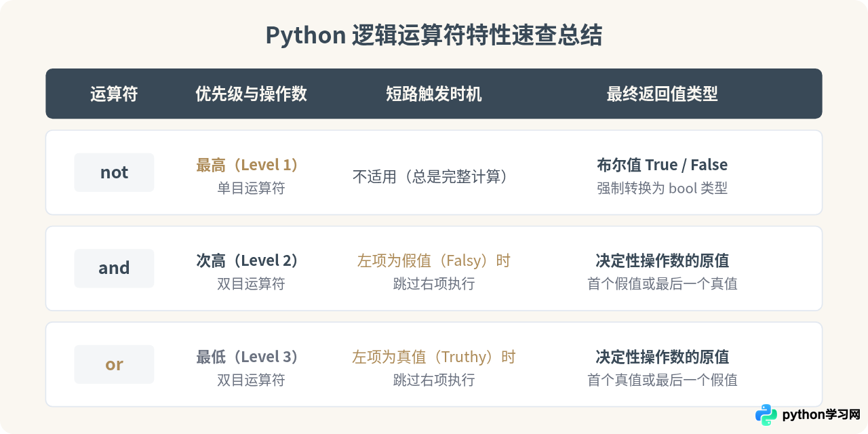Click the '短路触发时机' column header
Image resolution: width=868 pixels, height=434 pixels.
(x=434, y=94)
